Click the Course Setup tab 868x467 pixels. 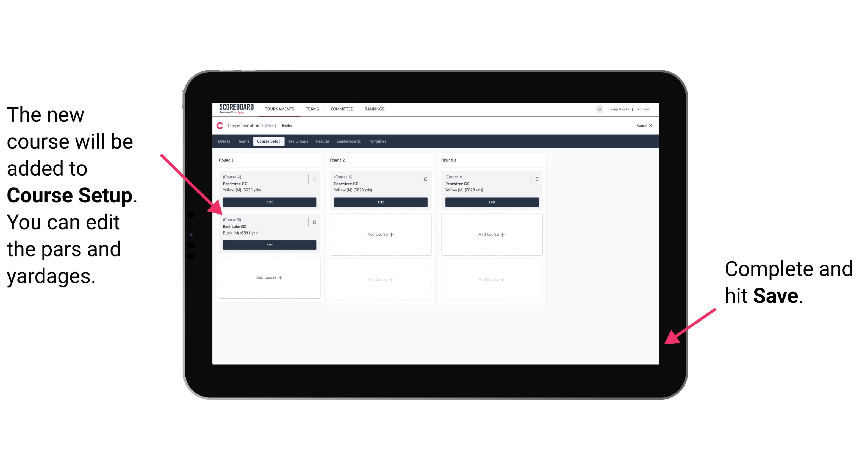[268, 141]
